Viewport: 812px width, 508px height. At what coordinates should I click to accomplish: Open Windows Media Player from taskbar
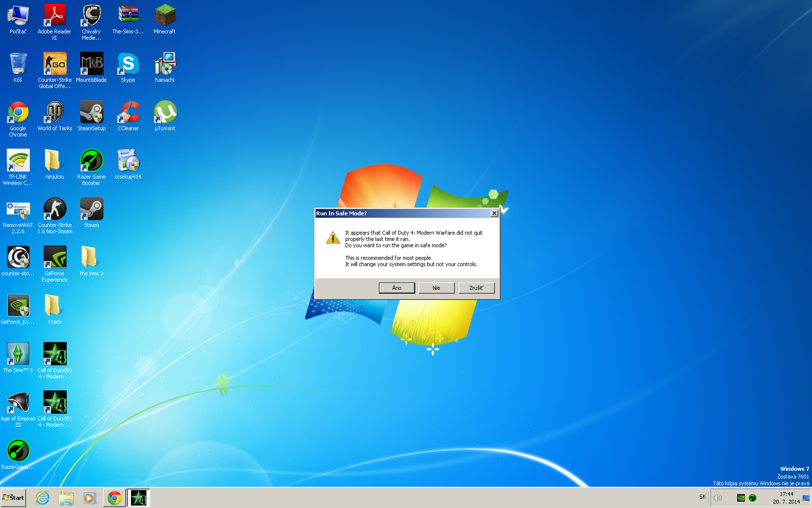pos(89,498)
